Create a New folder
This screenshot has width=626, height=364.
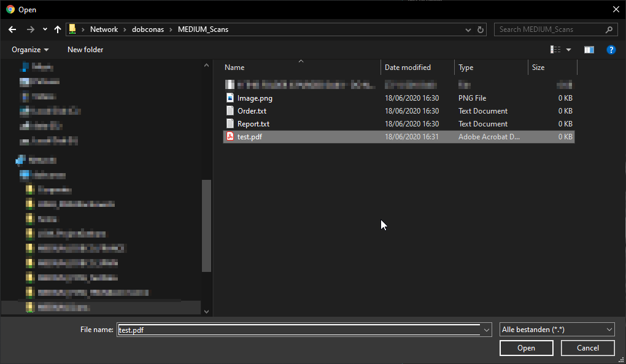click(x=85, y=50)
